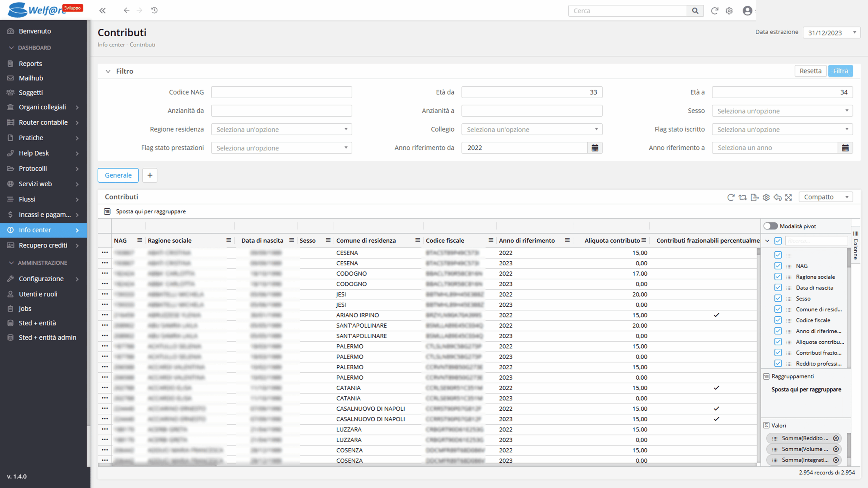
Task: Open NAG column menu icon
Action: pos(139,240)
